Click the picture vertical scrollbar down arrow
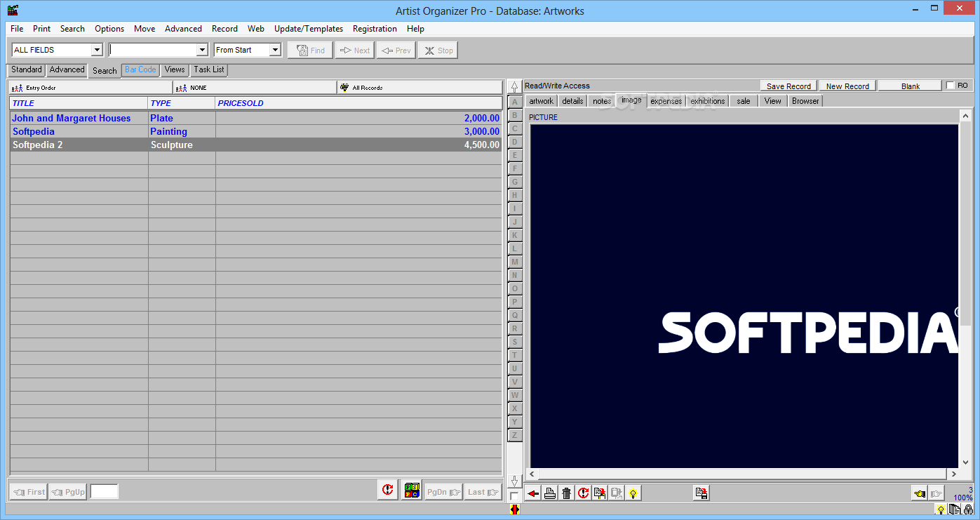 click(965, 462)
